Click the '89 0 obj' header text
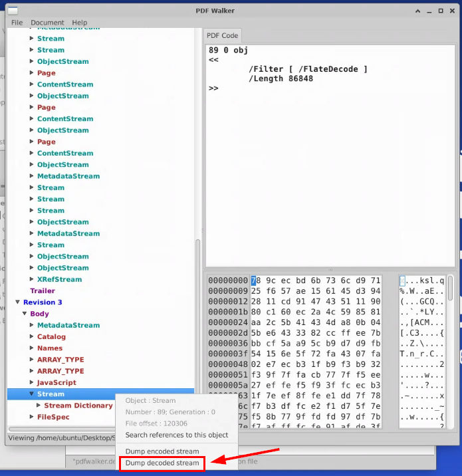The width and height of the screenshot is (462, 476). 228,50
